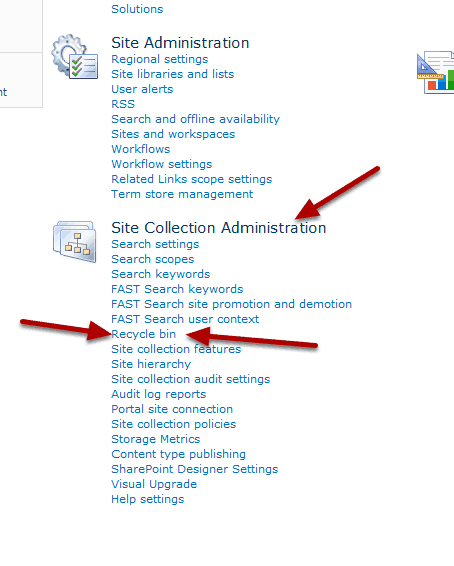This screenshot has width=454, height=566.
Task: Open Regional settings
Action: [x=160, y=60]
